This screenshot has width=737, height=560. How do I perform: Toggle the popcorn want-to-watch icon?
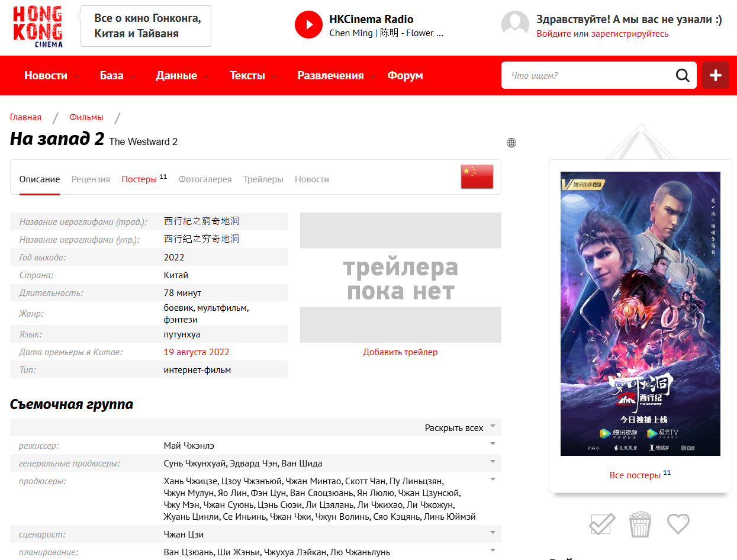640,524
